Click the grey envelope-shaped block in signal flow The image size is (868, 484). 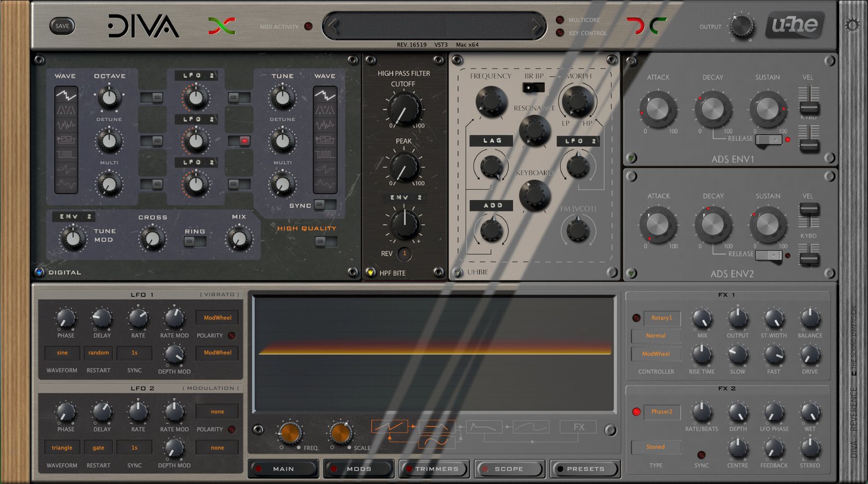(484, 427)
